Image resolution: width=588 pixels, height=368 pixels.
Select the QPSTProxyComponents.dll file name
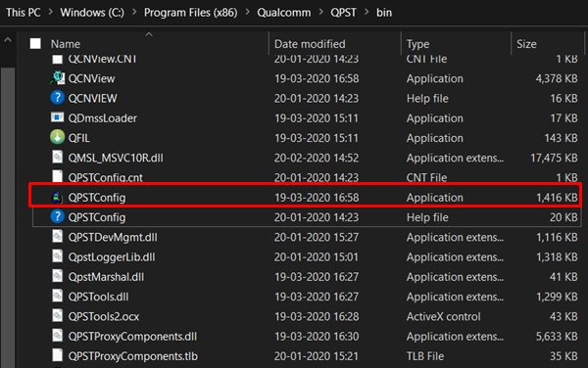[x=132, y=337]
